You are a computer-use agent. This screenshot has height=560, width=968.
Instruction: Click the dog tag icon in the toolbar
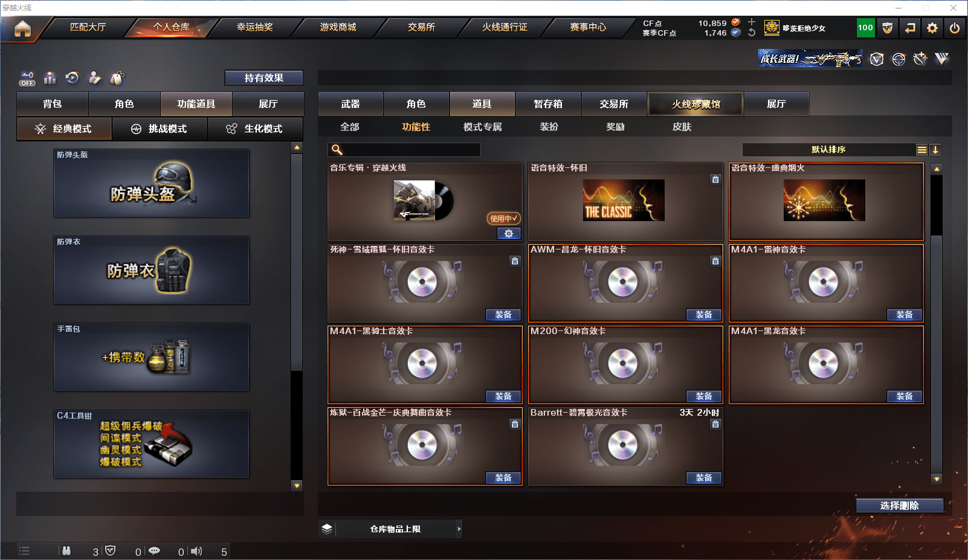[x=118, y=77]
